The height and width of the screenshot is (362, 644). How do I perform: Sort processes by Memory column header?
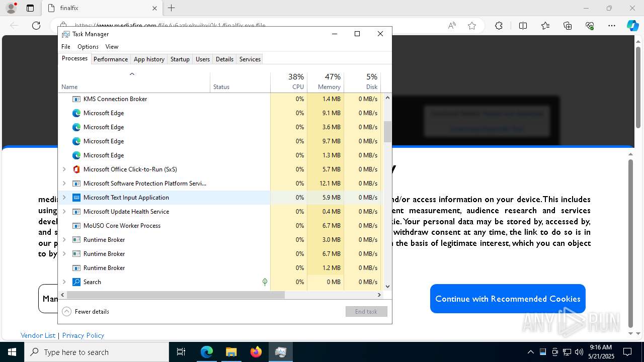coord(325,81)
